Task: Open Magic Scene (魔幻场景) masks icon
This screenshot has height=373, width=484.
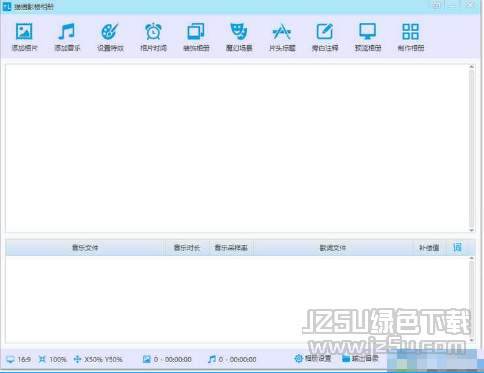Action: (239, 32)
